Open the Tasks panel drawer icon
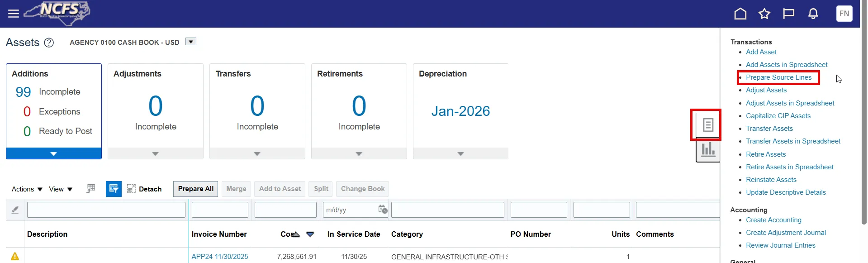The height and width of the screenshot is (263, 868). click(x=708, y=125)
